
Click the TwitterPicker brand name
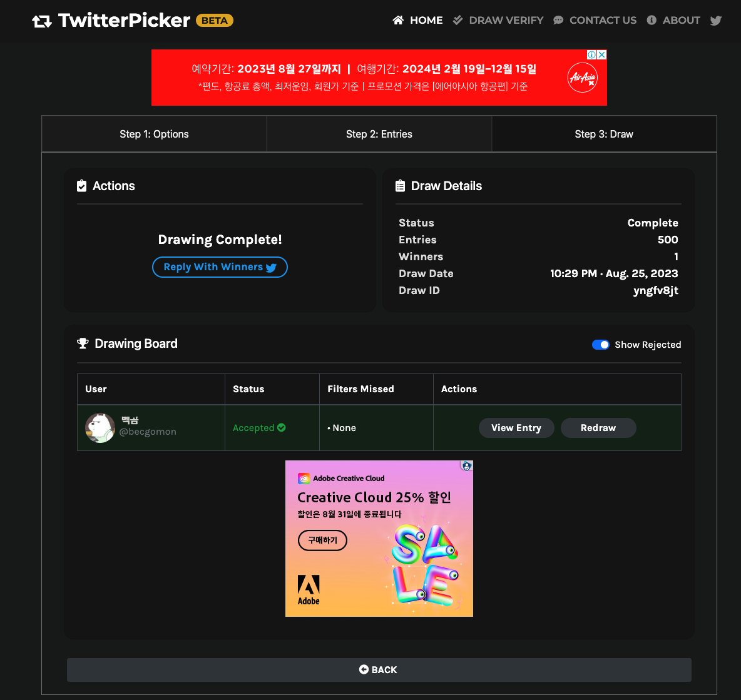click(x=124, y=20)
